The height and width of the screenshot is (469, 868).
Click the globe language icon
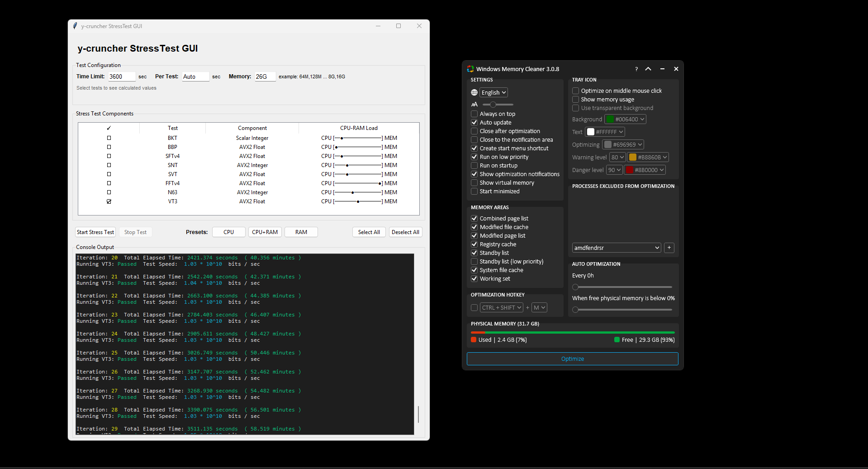point(474,92)
